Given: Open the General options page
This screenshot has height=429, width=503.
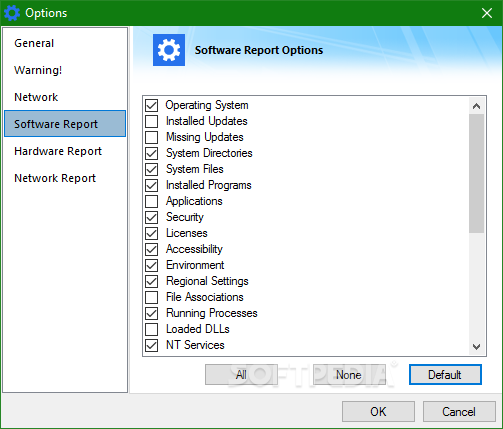Looking at the screenshot, I should point(65,43).
